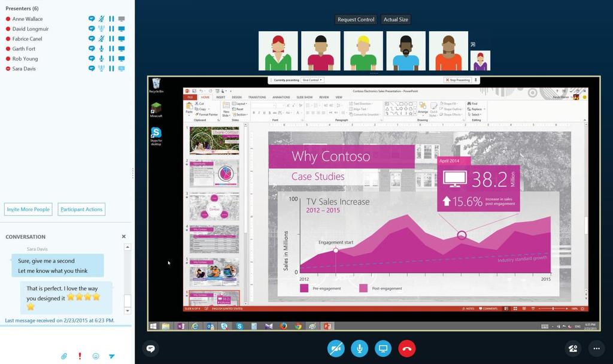613x364 pixels.
Task: Select slide 5 thumbnail with photos
Action: tap(214, 272)
